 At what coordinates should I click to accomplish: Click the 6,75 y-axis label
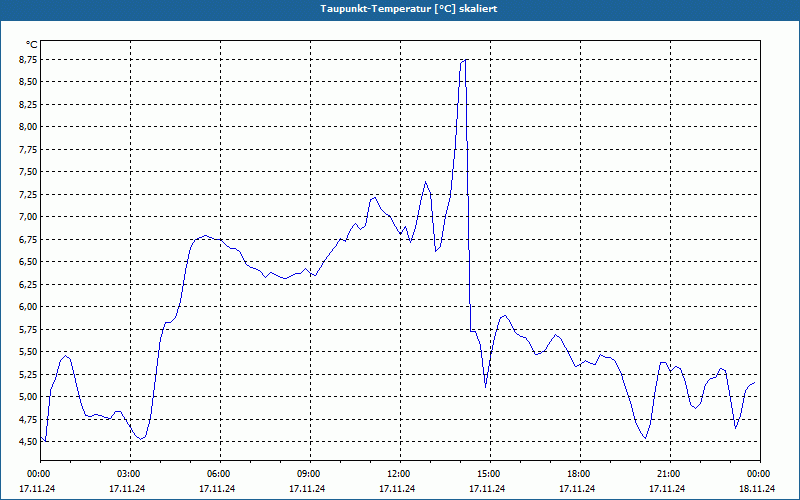(29, 239)
